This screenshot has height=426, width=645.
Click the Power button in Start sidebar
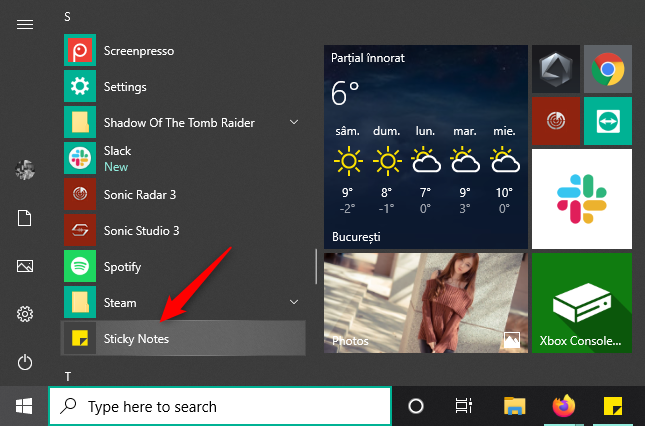(x=25, y=362)
